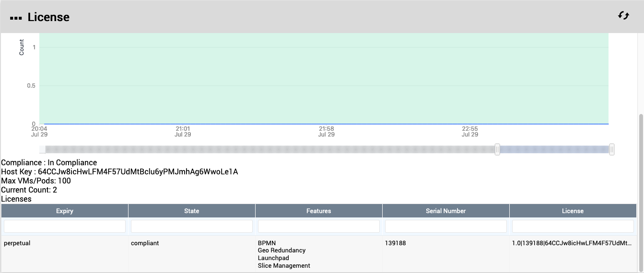Click the right handle of chart range slider
This screenshot has width=644, height=273.
(x=612, y=149)
